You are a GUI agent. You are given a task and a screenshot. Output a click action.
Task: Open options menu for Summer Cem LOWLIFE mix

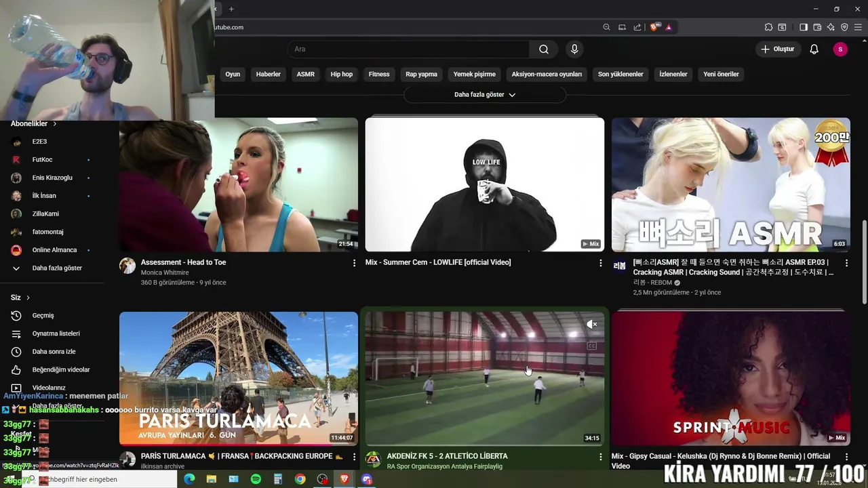(600, 263)
